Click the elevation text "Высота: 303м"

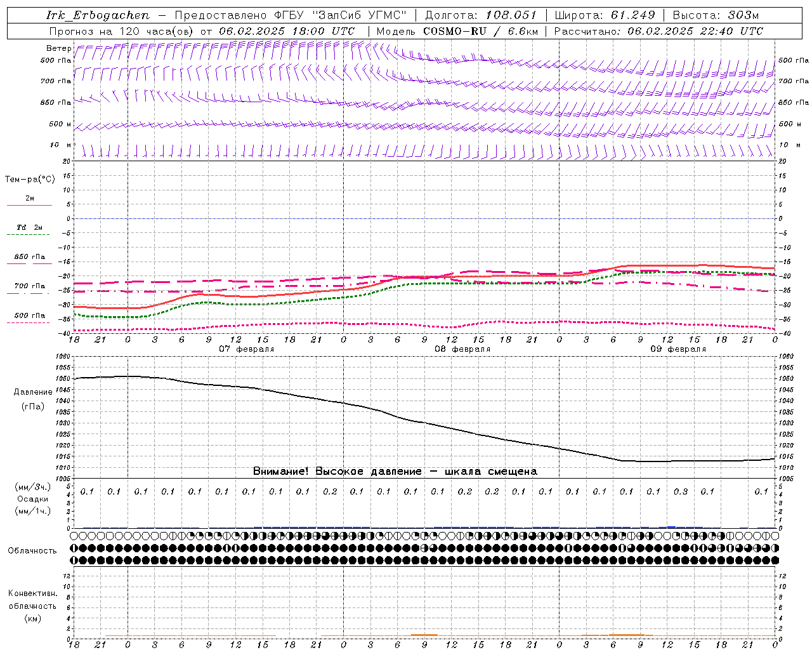(716, 15)
